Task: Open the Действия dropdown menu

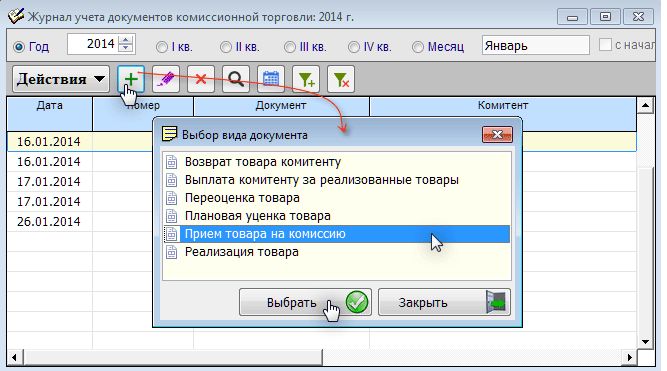Action: (61, 79)
